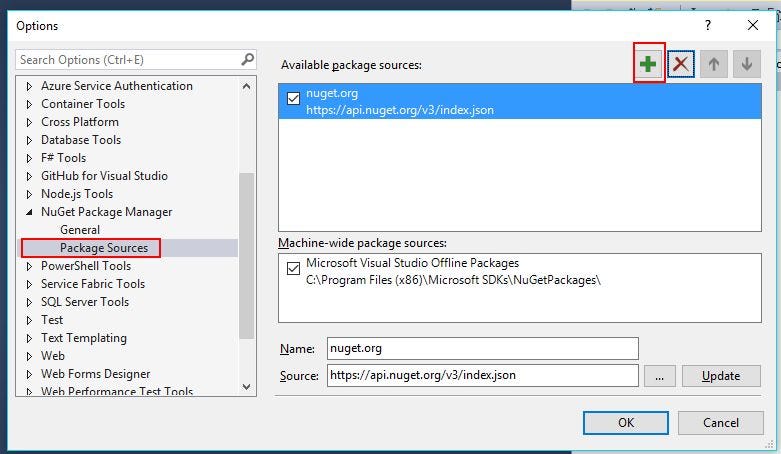Expand Azure Service Authentication node

tap(29, 86)
